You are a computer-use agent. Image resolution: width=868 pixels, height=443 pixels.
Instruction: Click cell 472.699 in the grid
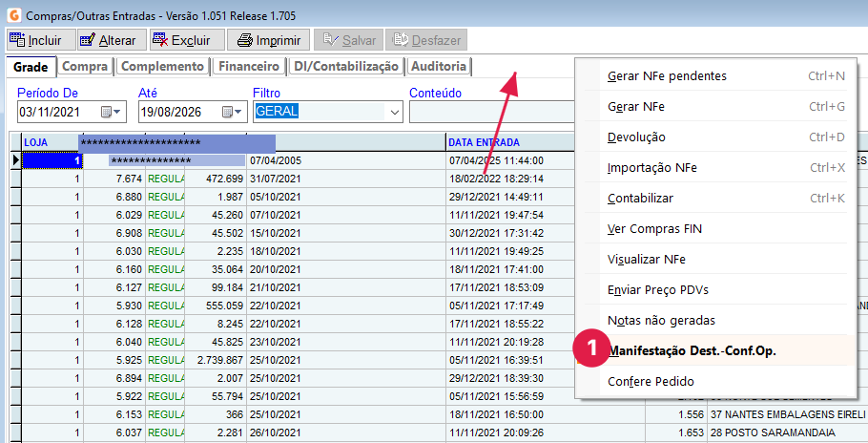(x=216, y=179)
